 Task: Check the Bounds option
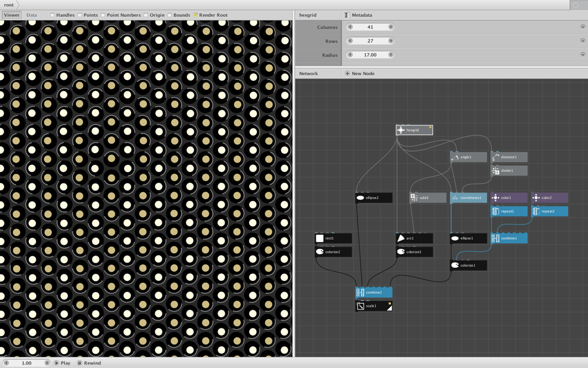coord(169,15)
